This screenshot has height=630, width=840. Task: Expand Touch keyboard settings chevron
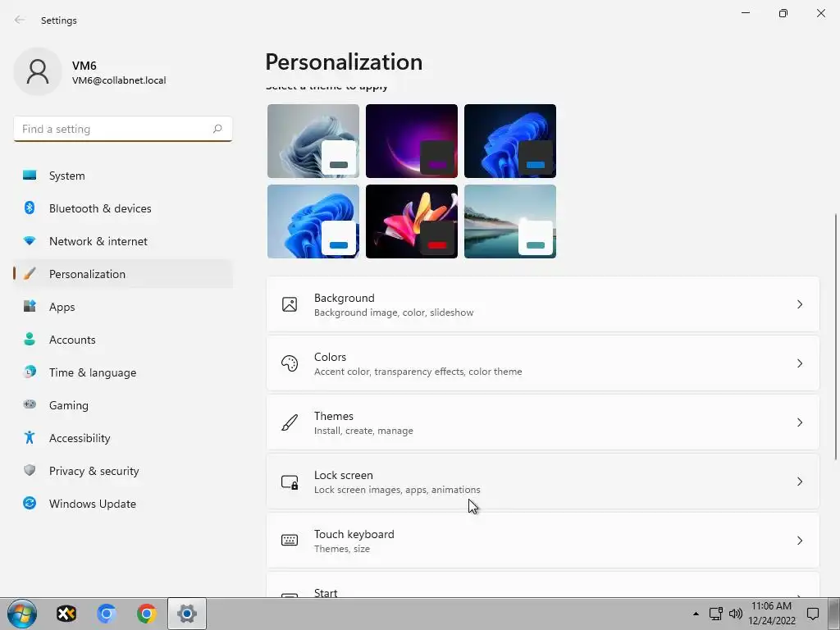coord(799,541)
